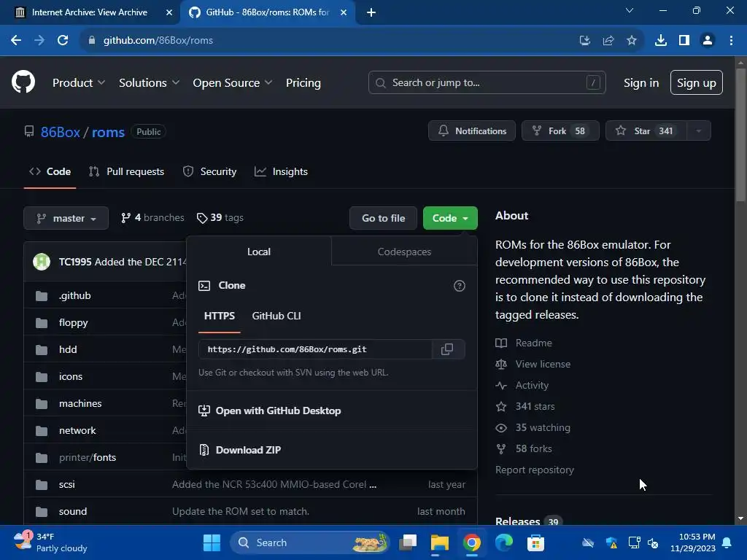Toggle the green Code dropdown button
Viewport: 747px width, 560px height.
click(x=450, y=218)
